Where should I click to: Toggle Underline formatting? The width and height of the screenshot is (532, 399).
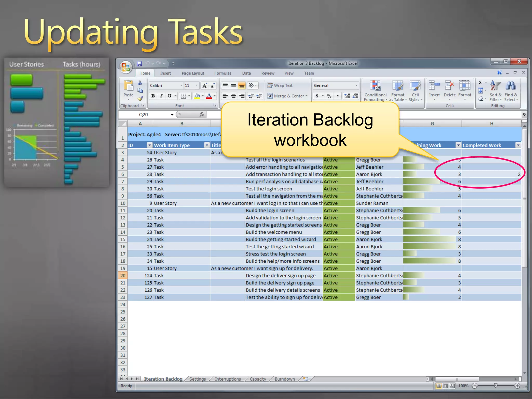[x=170, y=96]
